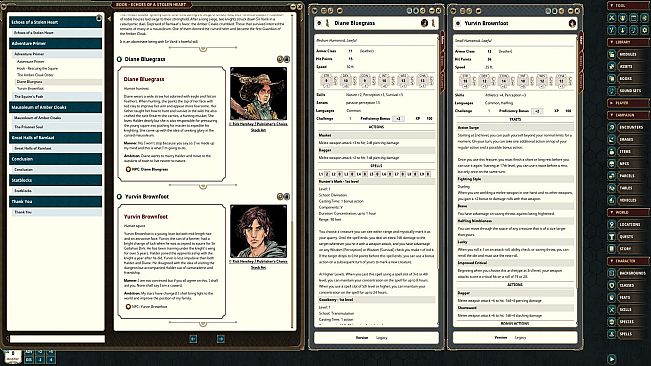Collapse the Mausoleum of Amber Cloaks chapter header

pos(55,107)
